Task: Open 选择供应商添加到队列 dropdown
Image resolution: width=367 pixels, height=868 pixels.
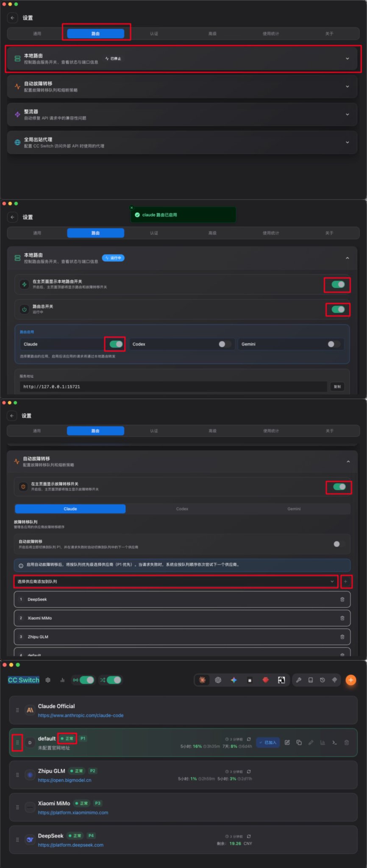Action: click(175, 581)
